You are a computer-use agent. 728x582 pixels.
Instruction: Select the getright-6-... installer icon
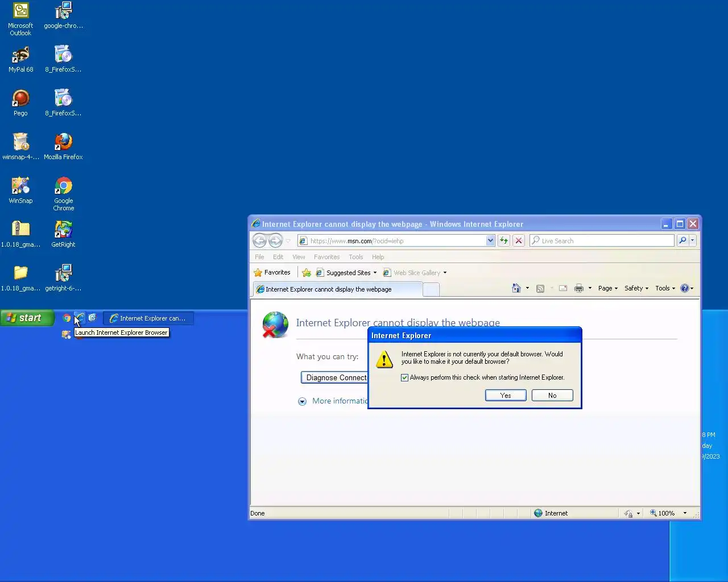click(x=63, y=278)
